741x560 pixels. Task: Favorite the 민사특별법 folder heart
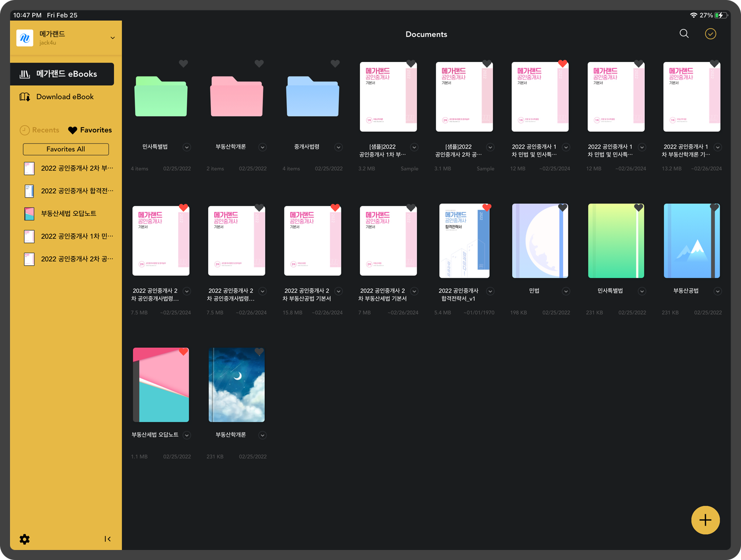(183, 64)
